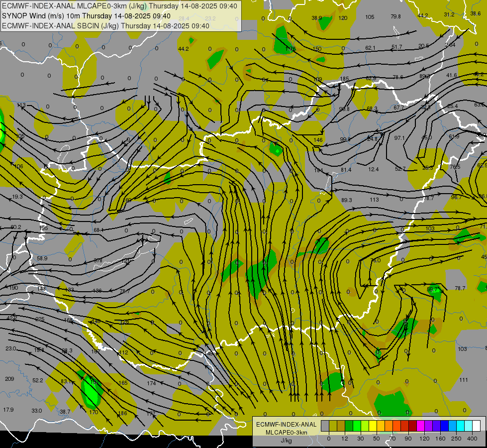Select the dark red legend swatch

(x=413, y=426)
